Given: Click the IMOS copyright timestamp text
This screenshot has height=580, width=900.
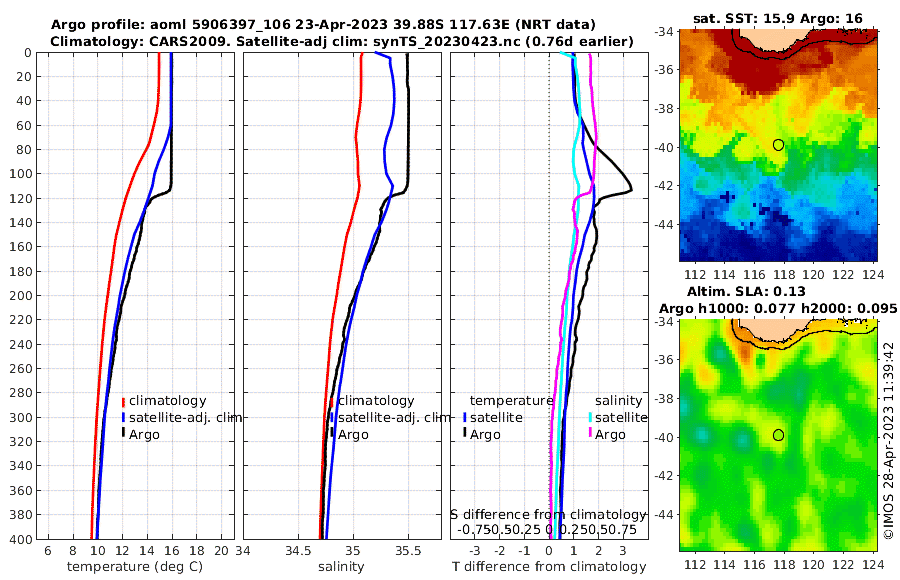Looking at the screenshot, I should [889, 440].
